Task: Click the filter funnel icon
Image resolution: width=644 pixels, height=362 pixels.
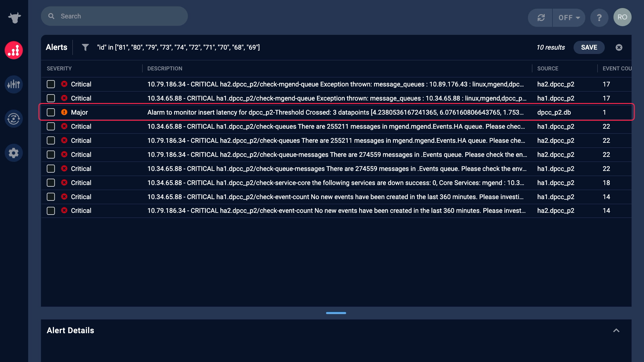Action: click(85, 47)
